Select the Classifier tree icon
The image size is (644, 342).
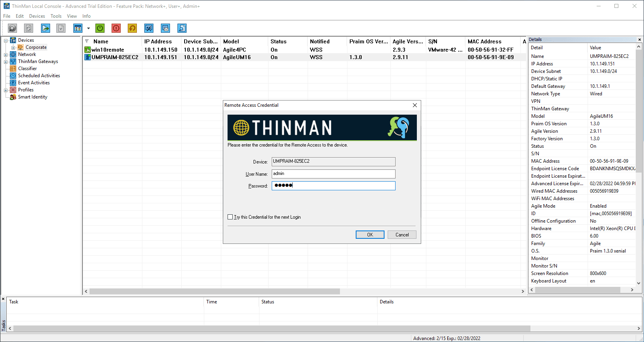coord(13,69)
